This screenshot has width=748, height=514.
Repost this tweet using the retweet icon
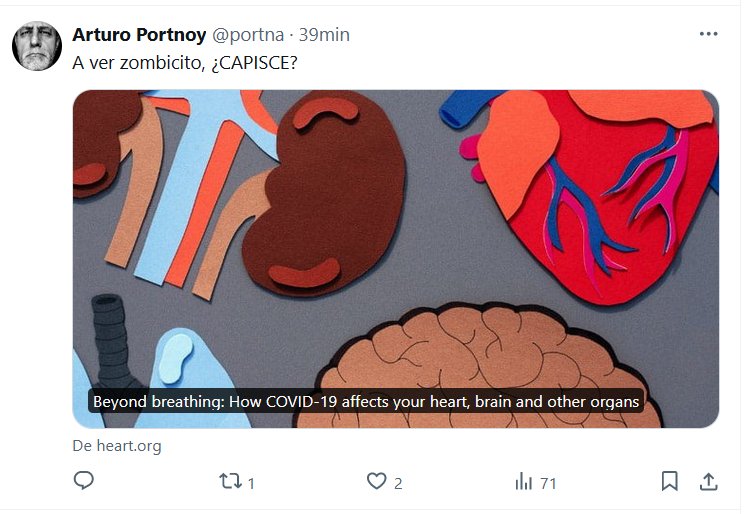click(230, 482)
